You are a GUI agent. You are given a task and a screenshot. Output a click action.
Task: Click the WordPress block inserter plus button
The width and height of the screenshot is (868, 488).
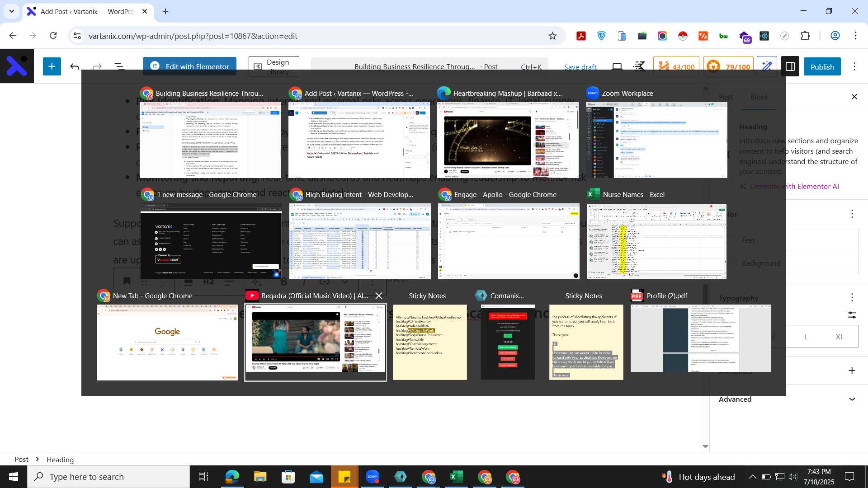52,66
